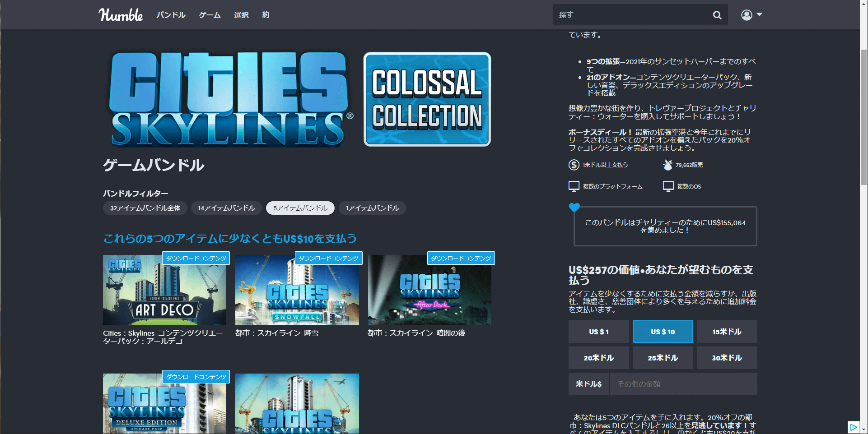Click the ダウンロードコンテンツ badge on Art Deco
The width and height of the screenshot is (868, 434).
196,258
